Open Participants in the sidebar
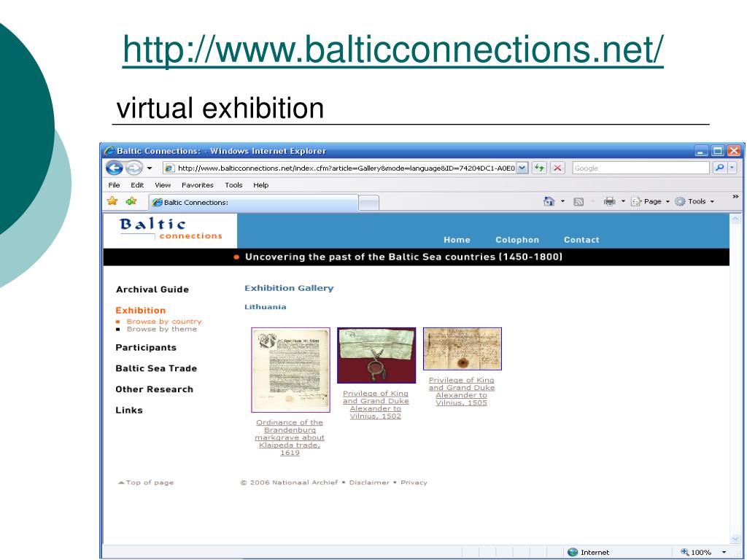Viewport: 747px width, 560px height. click(x=146, y=348)
